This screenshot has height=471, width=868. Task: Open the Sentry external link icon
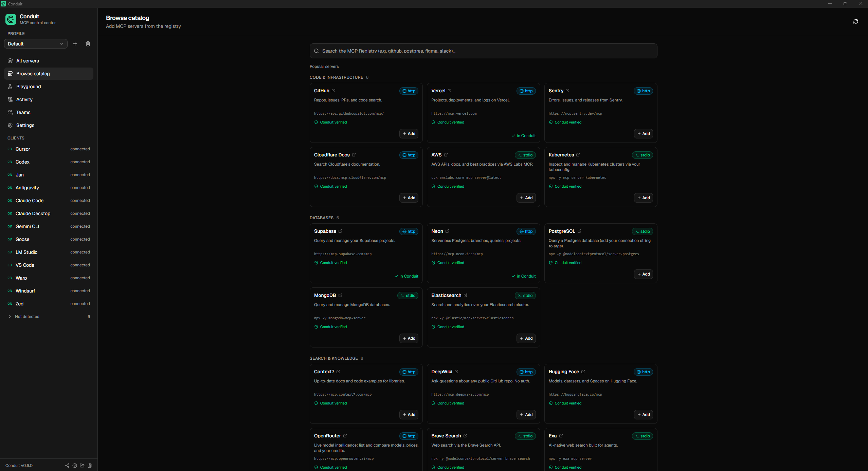[x=567, y=91]
